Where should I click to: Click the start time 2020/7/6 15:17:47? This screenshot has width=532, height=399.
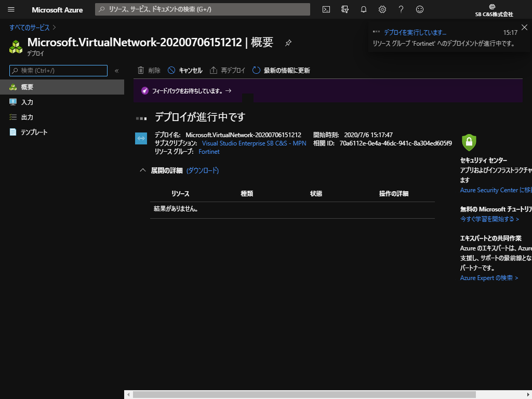click(368, 135)
